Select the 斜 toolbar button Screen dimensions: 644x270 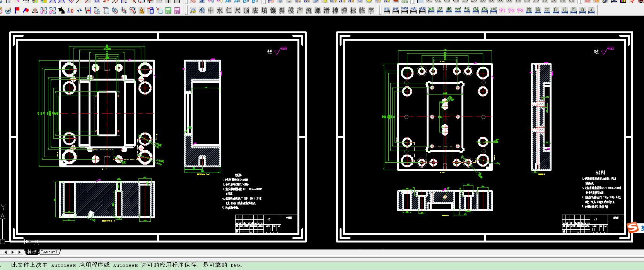(282, 10)
